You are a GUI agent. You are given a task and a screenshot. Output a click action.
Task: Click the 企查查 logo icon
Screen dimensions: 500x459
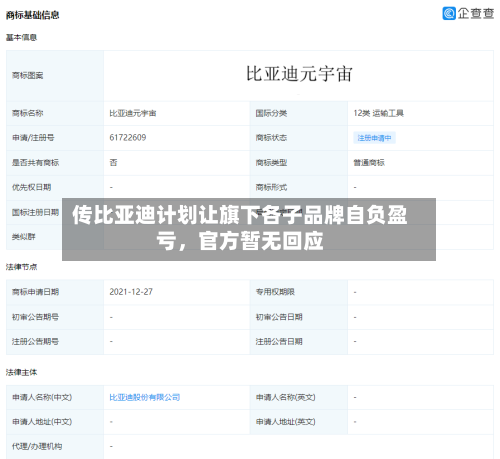449,14
